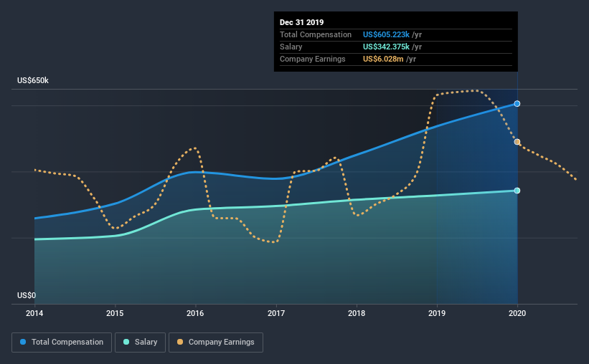This screenshot has width=589, height=364.
Task: Click the US$605.223k total compensation value
Action: pos(386,34)
